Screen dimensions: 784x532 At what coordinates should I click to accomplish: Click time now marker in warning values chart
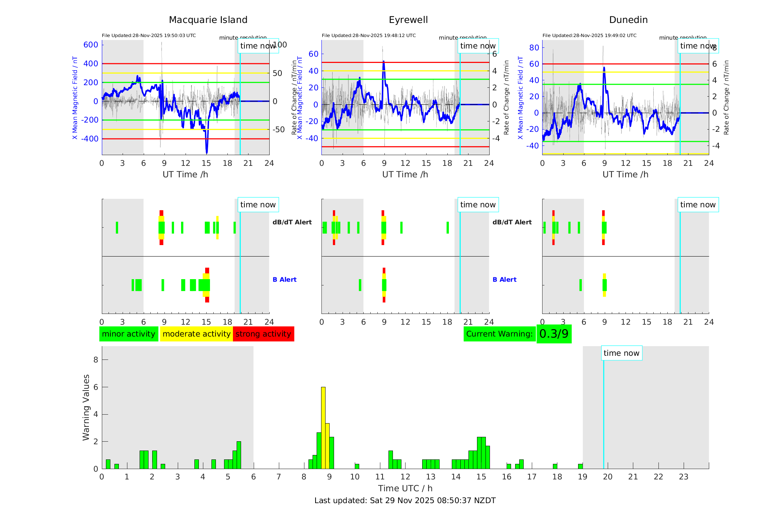click(621, 353)
